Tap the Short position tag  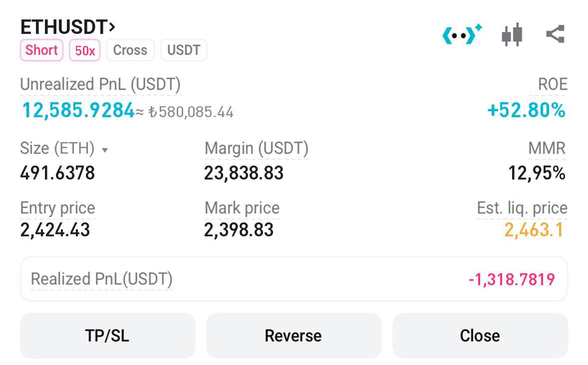(41, 50)
